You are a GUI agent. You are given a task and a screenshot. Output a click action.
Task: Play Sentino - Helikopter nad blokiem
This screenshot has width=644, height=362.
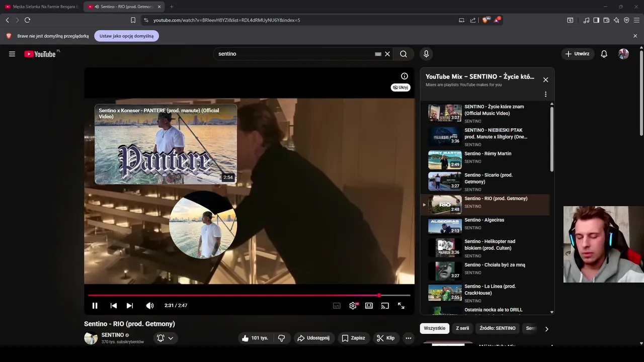click(485, 248)
